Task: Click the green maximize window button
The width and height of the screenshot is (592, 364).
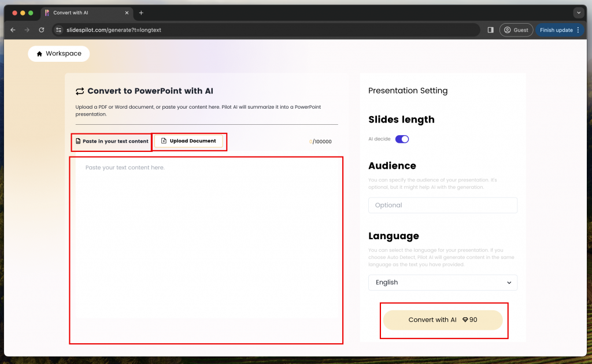Action: coord(31,13)
